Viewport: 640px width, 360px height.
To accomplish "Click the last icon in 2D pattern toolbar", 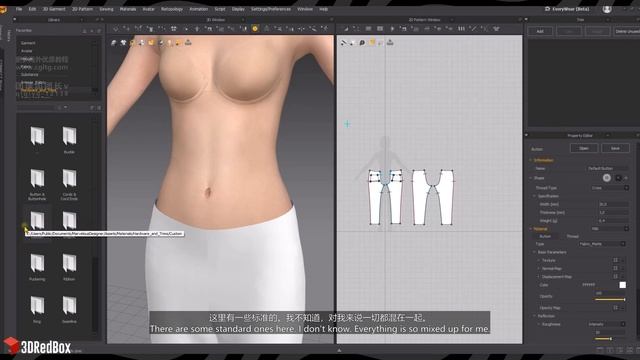I will [496, 29].
